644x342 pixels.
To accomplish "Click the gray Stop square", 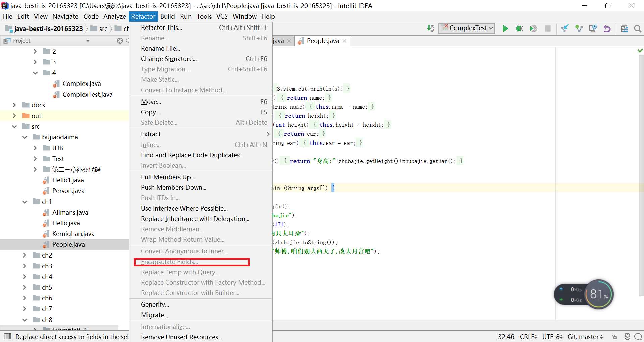I will (x=548, y=28).
